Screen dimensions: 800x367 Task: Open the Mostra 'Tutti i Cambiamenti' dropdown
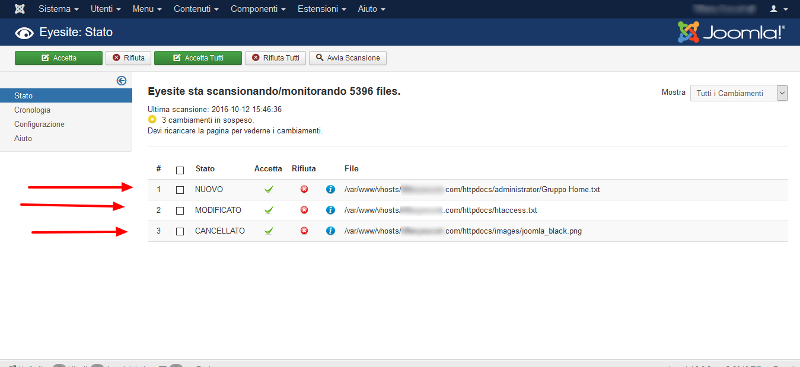pyautogui.click(x=739, y=93)
